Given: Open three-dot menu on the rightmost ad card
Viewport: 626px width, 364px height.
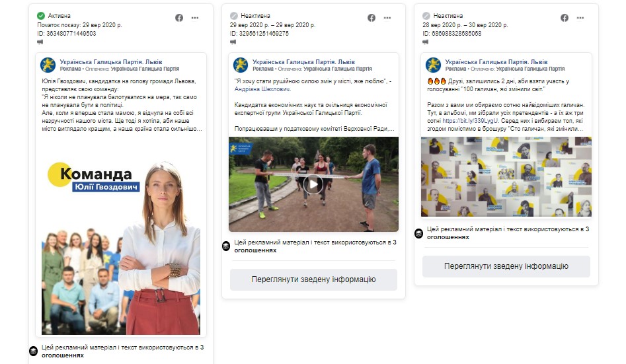Looking at the screenshot, I should pos(580,18).
